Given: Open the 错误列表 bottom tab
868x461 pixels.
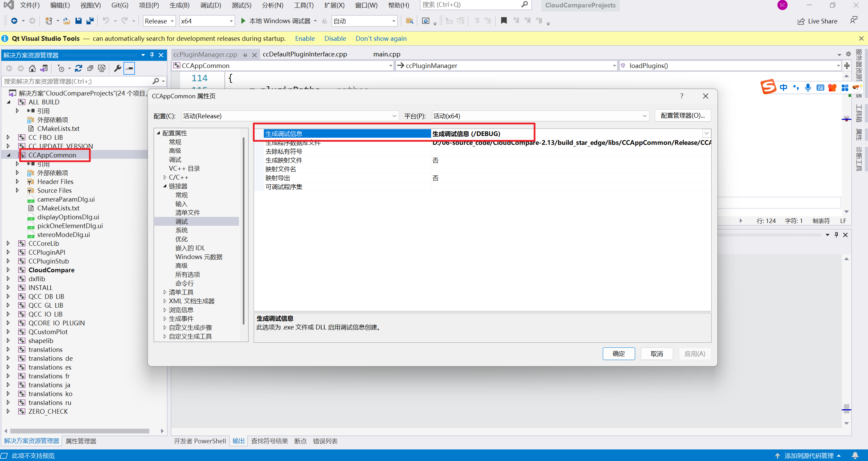Looking at the screenshot, I should tap(325, 441).
